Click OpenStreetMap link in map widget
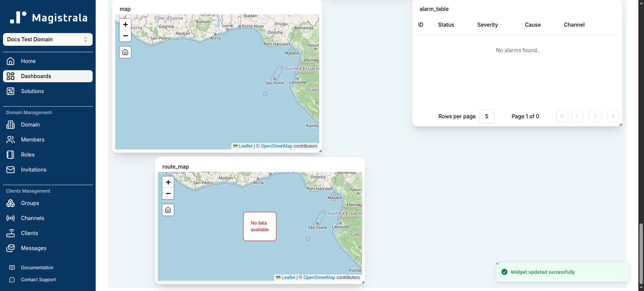644x291 pixels. [276, 146]
